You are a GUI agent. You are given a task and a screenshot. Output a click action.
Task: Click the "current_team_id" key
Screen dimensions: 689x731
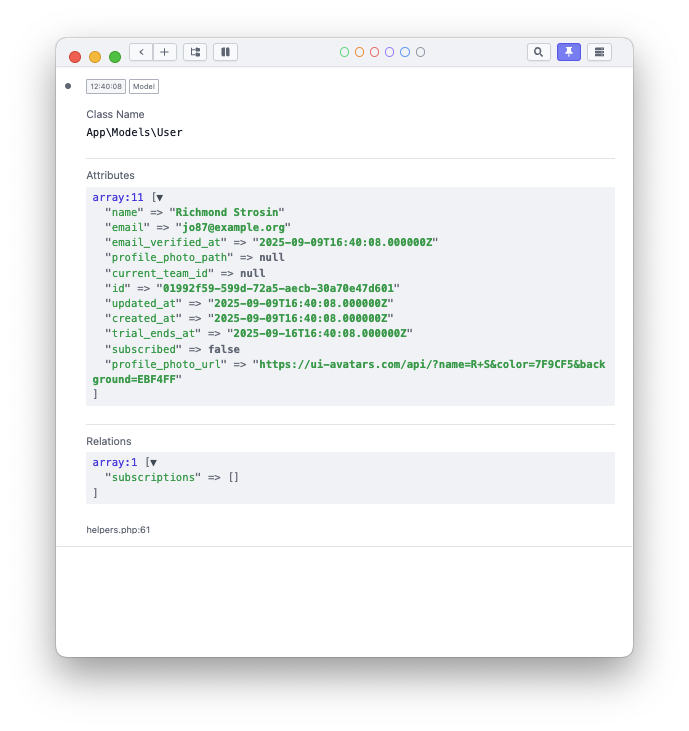[159, 273]
